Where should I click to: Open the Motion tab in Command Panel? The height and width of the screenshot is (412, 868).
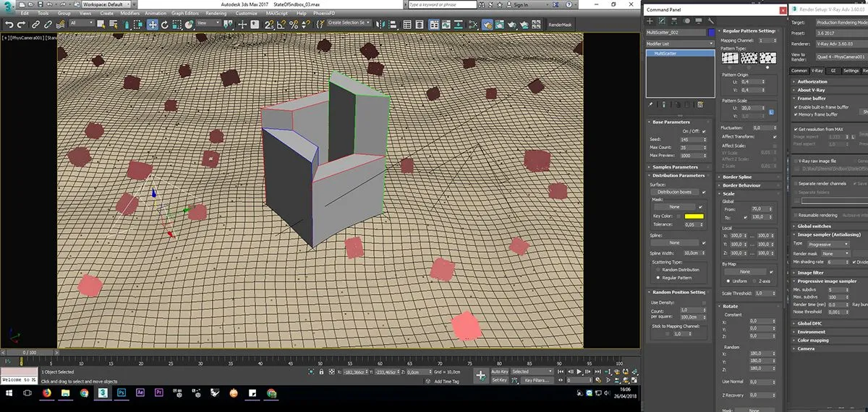coord(687,21)
